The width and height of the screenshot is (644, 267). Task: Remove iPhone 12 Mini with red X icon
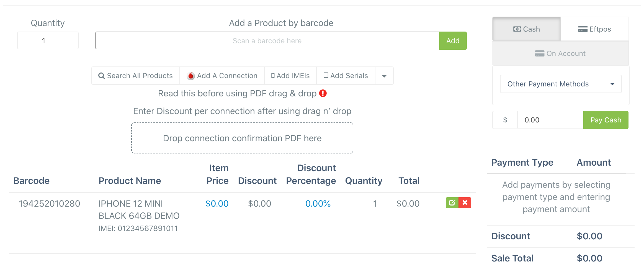(x=465, y=203)
